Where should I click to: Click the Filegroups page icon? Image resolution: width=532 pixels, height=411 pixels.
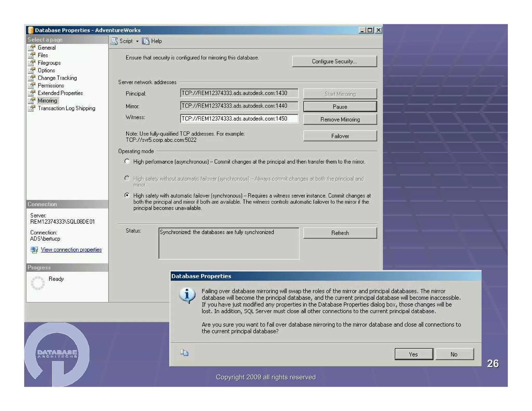point(32,63)
